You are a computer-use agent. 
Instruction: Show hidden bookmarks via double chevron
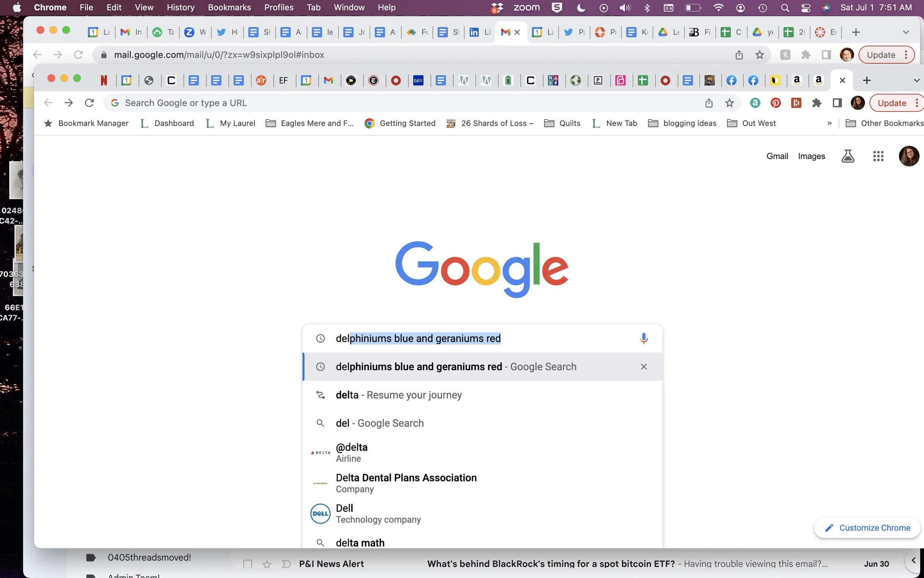point(829,123)
